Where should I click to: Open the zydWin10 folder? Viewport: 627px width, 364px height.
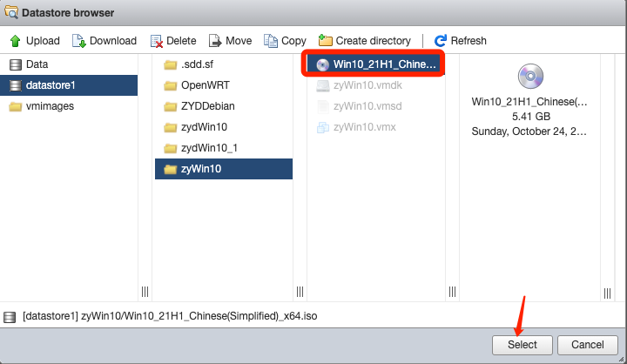[224, 127]
